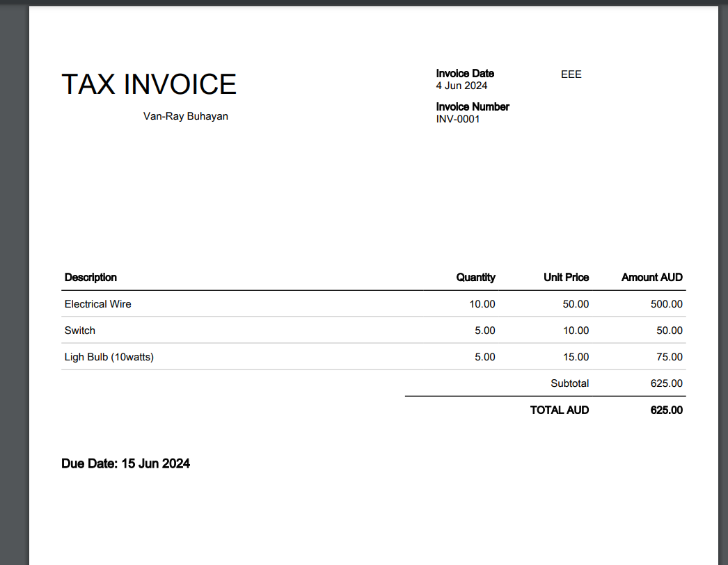Click the bold total 625.00
This screenshot has width=728, height=565.
pyautogui.click(x=666, y=410)
